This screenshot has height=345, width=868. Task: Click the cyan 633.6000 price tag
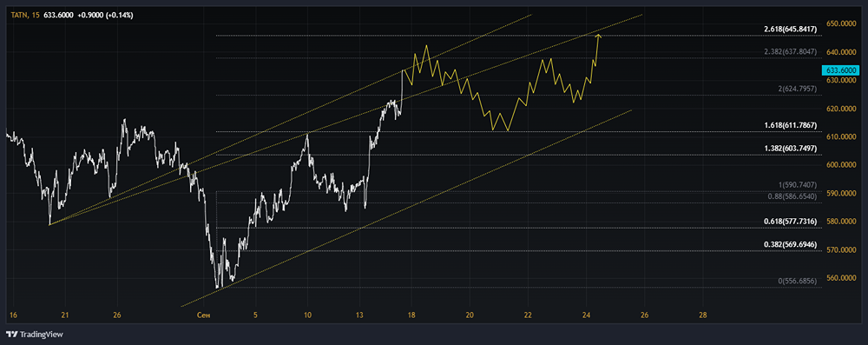[x=841, y=70]
